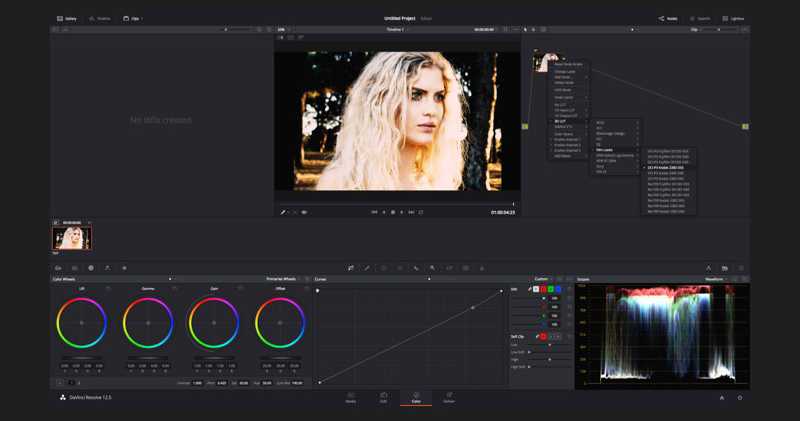This screenshot has width=800, height=421.
Task: Reset the Gain color wheel
Action: [x=241, y=289]
